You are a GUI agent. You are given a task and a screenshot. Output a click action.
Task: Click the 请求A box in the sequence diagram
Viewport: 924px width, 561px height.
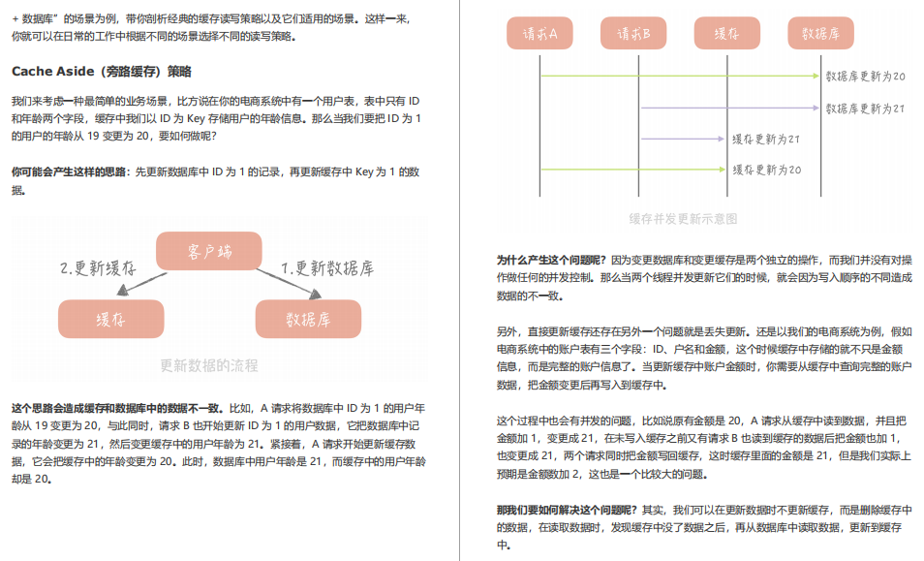[539, 33]
